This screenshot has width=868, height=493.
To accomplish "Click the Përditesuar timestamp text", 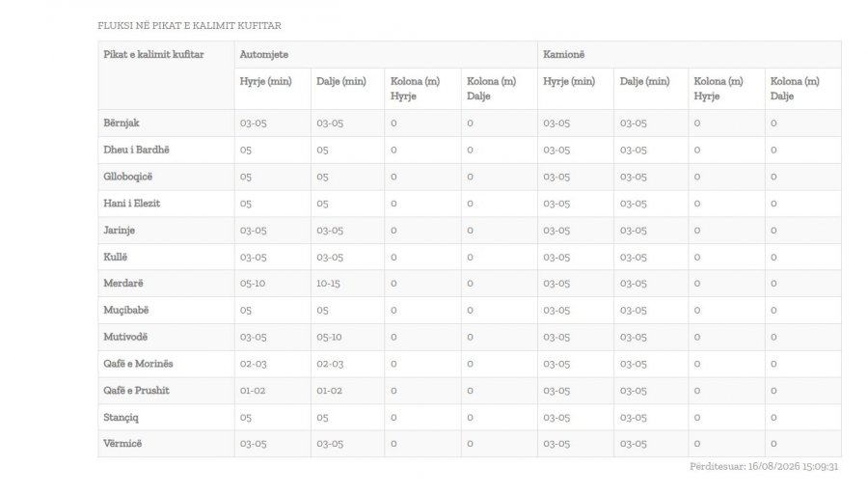I will (764, 466).
